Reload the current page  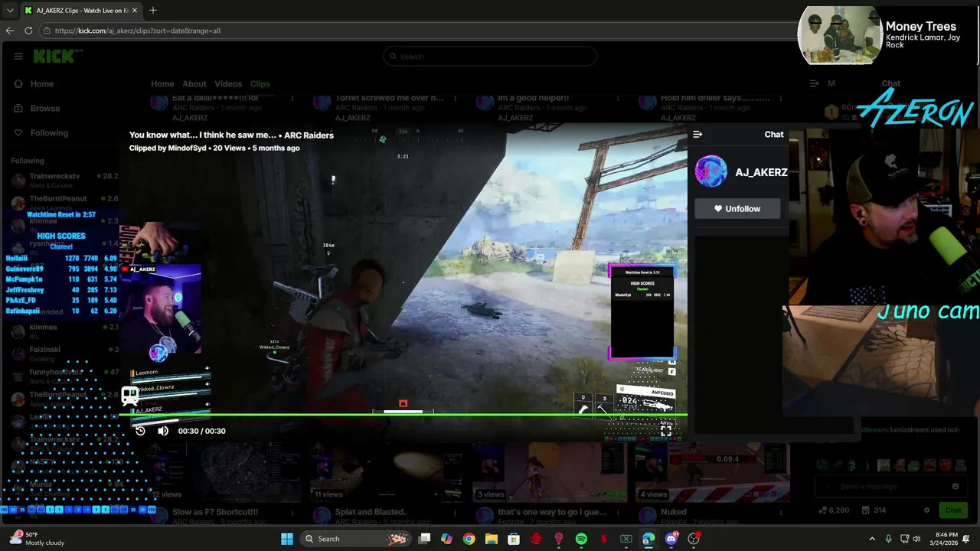(28, 31)
